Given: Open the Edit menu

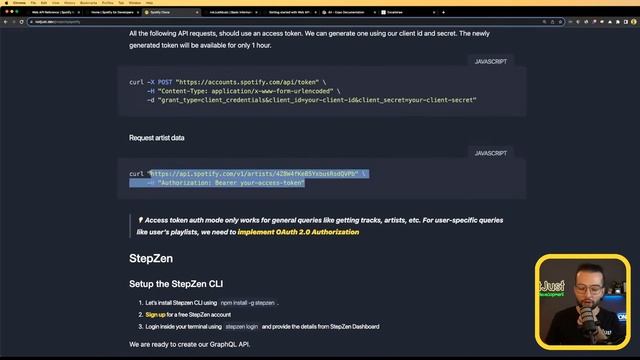Looking at the screenshot, I should coord(44,2).
